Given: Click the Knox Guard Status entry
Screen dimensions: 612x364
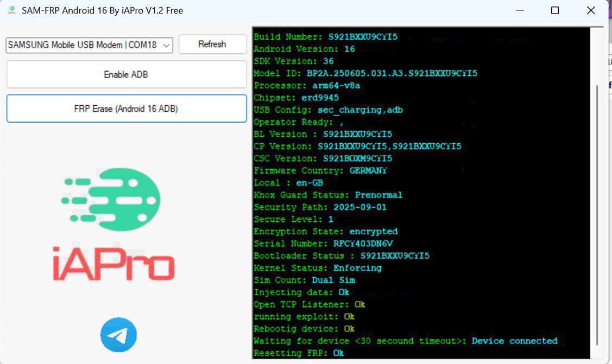Looking at the screenshot, I should (x=328, y=195).
